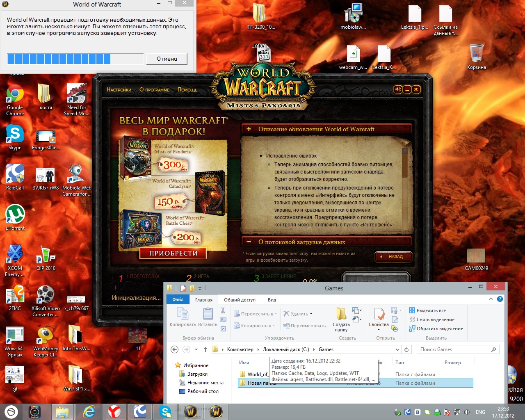Open Explorer help icon
The width and height of the screenshot is (525, 420).
[500, 299]
